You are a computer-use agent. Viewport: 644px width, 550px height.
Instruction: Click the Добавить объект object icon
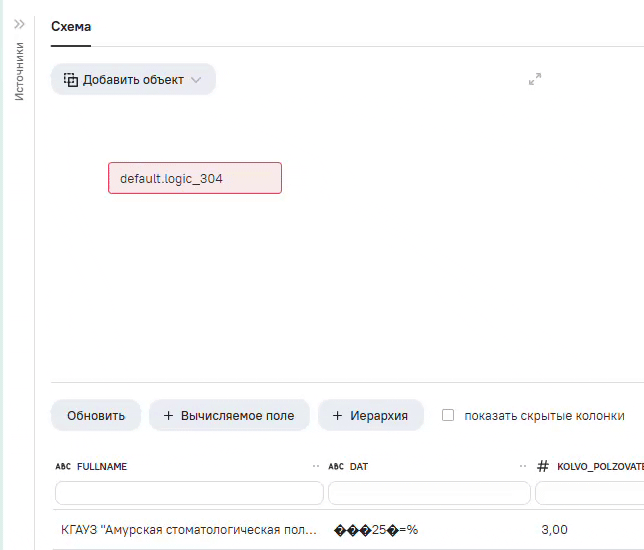coord(71,80)
